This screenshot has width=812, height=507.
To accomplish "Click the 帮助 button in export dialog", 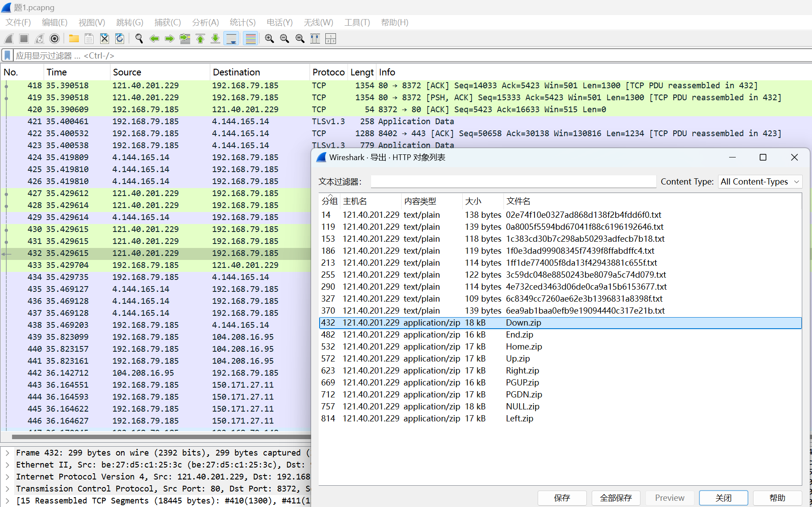I will coord(777,498).
